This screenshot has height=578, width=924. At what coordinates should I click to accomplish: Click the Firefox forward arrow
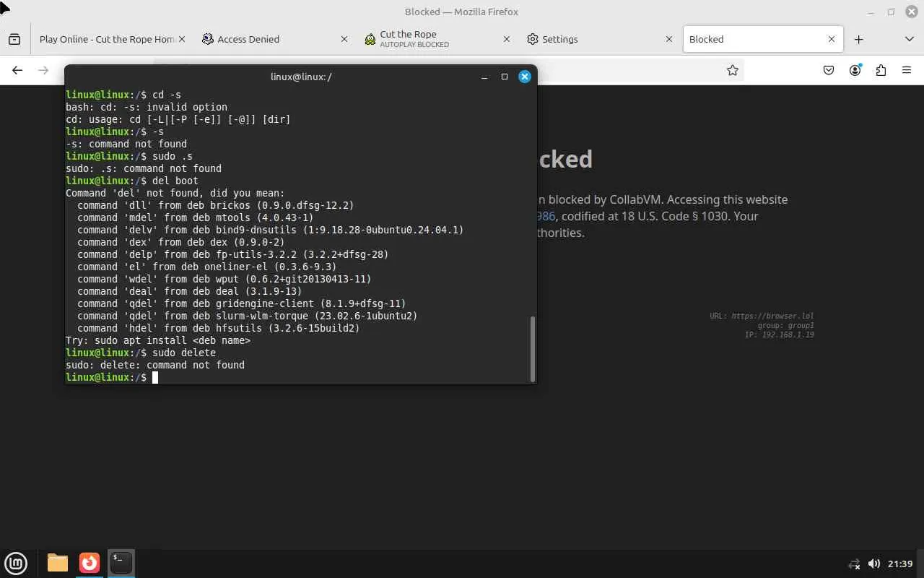[x=43, y=70]
